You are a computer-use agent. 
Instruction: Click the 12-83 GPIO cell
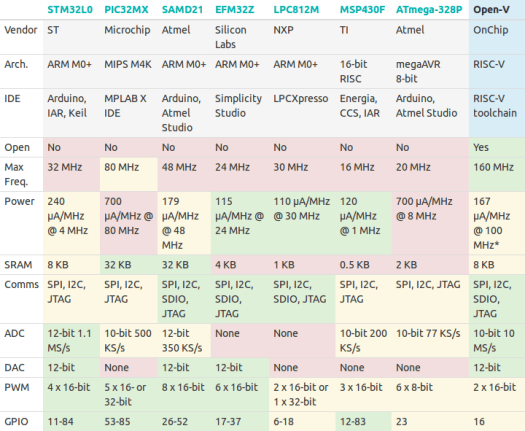click(363, 421)
